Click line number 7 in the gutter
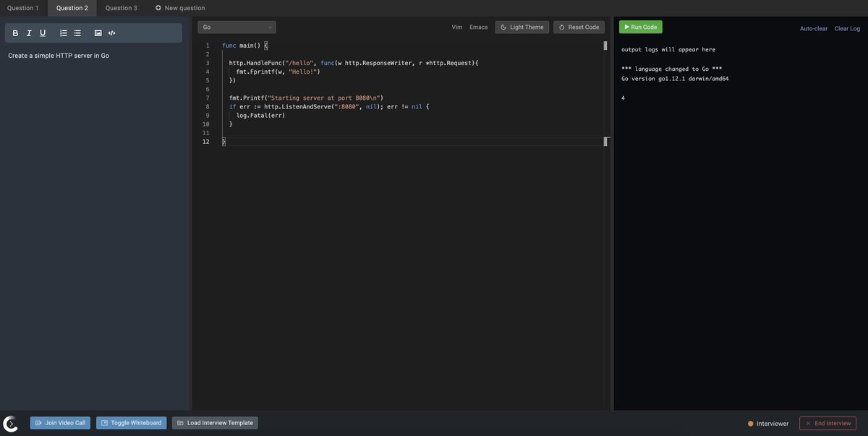This screenshot has width=868, height=436. point(207,98)
